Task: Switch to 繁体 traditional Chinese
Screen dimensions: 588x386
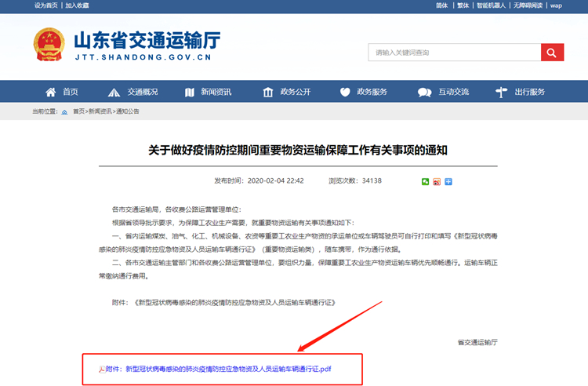Action: [463, 5]
